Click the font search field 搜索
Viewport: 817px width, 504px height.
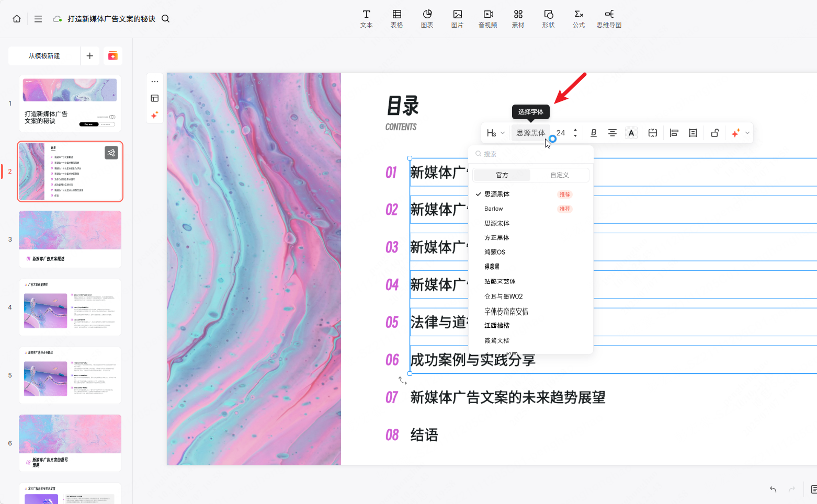tap(531, 154)
